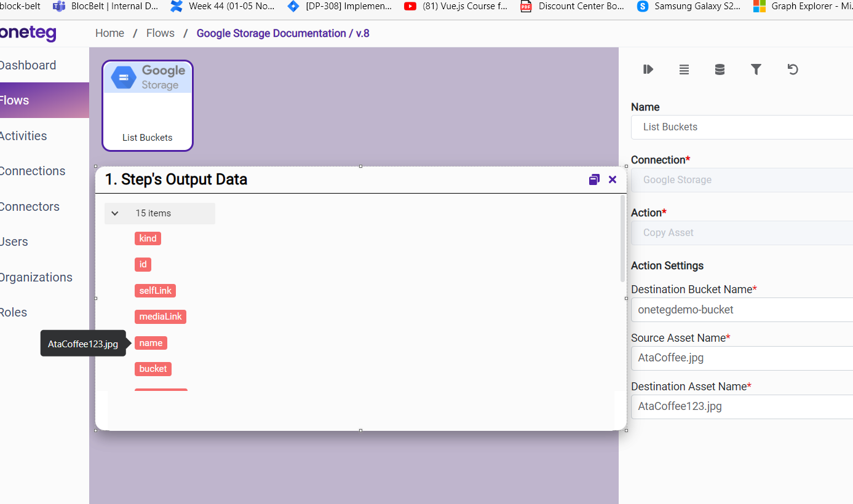Open the Action dropdown showing Copy Asset
Screen dimensions: 853x504
pyautogui.click(x=742, y=233)
